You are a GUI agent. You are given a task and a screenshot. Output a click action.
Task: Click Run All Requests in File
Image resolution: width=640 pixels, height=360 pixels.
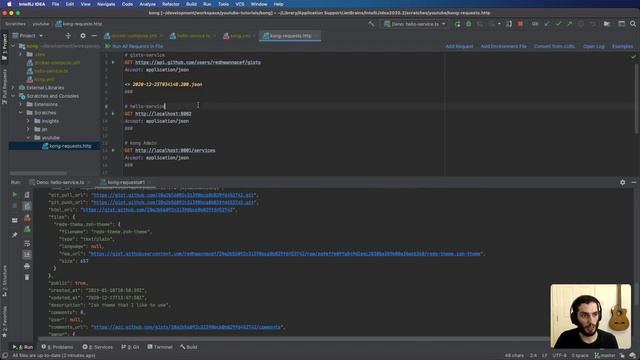pyautogui.click(x=134, y=47)
